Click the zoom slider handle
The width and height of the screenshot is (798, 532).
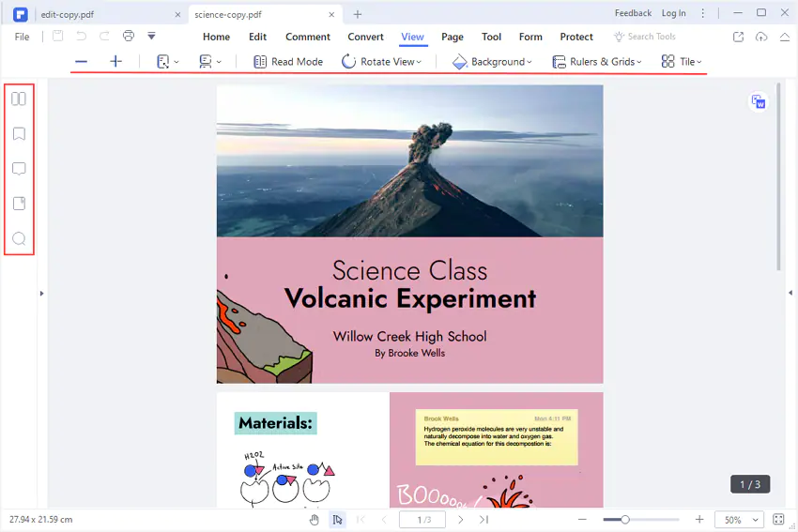click(x=625, y=519)
